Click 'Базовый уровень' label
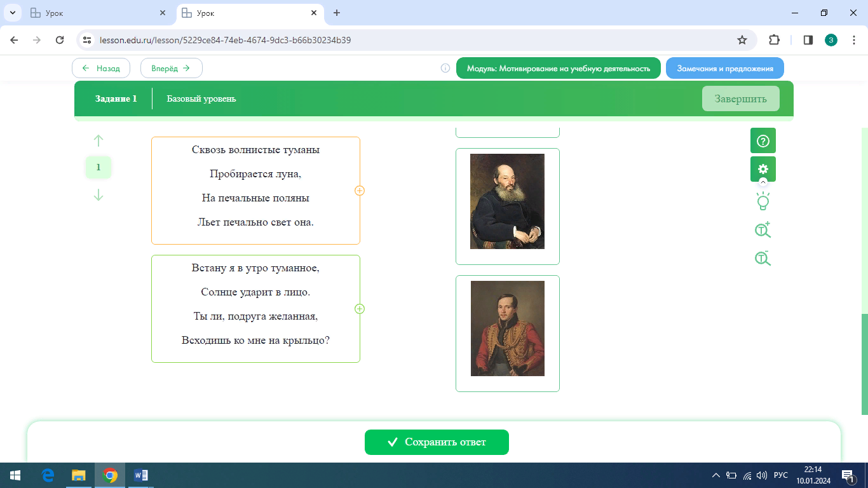This screenshot has height=488, width=868. coord(201,98)
